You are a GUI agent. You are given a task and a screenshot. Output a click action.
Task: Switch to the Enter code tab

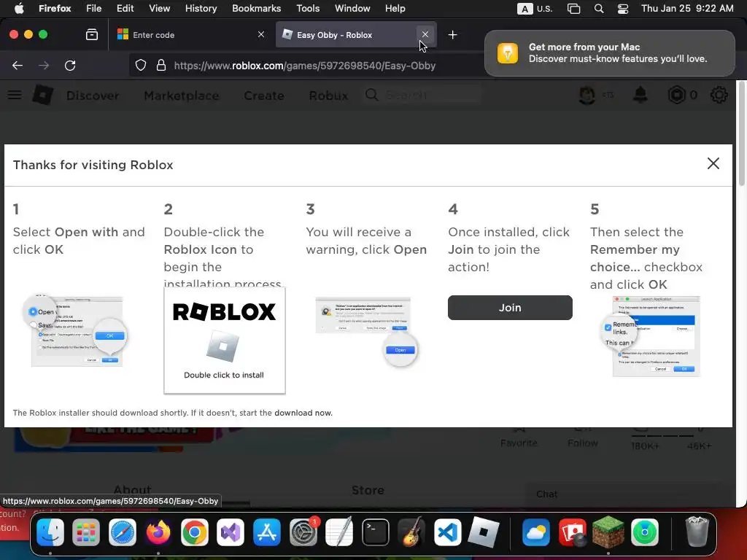click(190, 35)
